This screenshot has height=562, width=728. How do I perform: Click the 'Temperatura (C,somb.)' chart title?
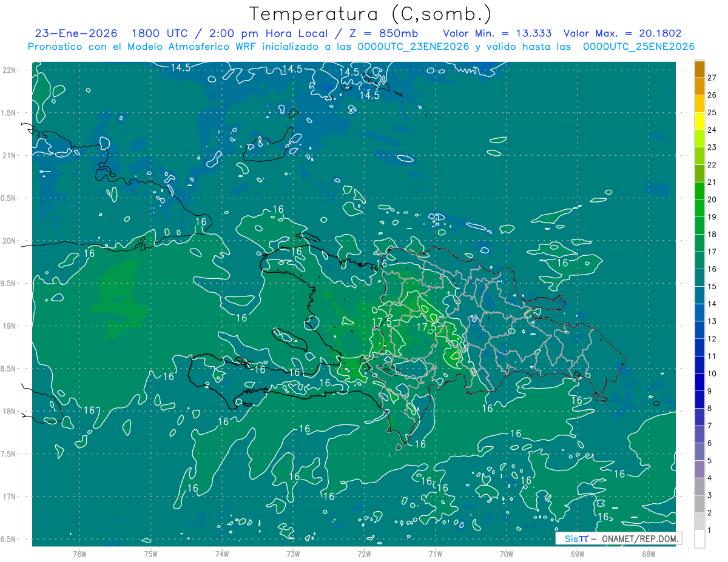pyautogui.click(x=371, y=14)
